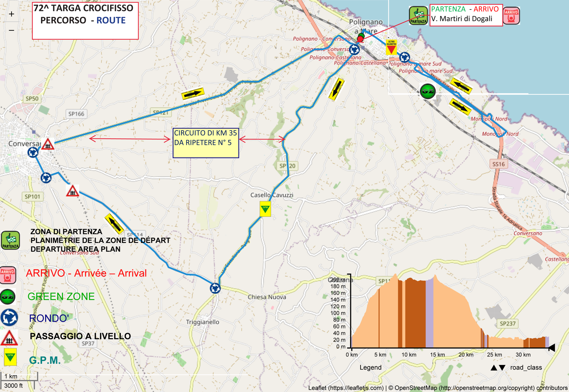Click the right-pointing yellow arrow above Monopoli Nord

(x=460, y=107)
